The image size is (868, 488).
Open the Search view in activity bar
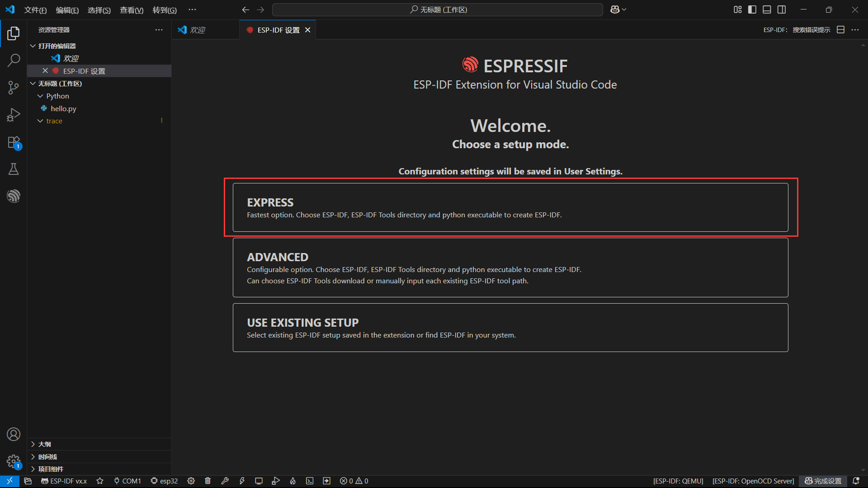pyautogui.click(x=14, y=60)
